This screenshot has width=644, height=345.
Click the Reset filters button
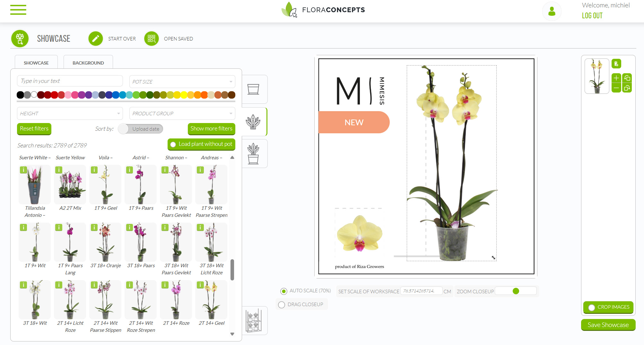point(34,129)
